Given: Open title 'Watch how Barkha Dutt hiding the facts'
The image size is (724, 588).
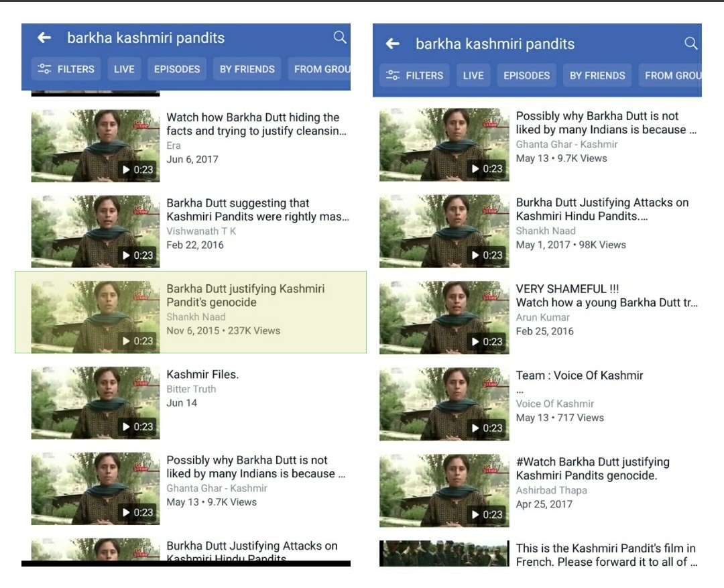Looking at the screenshot, I should click(256, 124).
